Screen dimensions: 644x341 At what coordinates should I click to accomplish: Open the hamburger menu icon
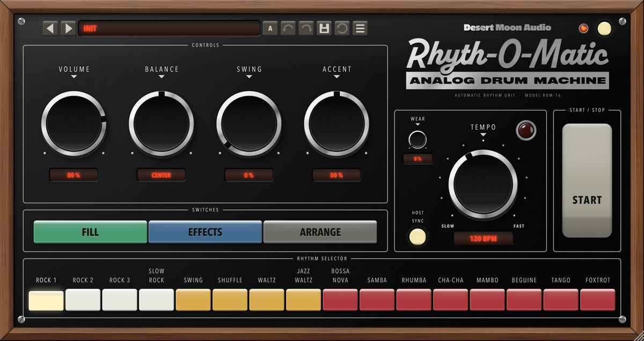tap(360, 28)
